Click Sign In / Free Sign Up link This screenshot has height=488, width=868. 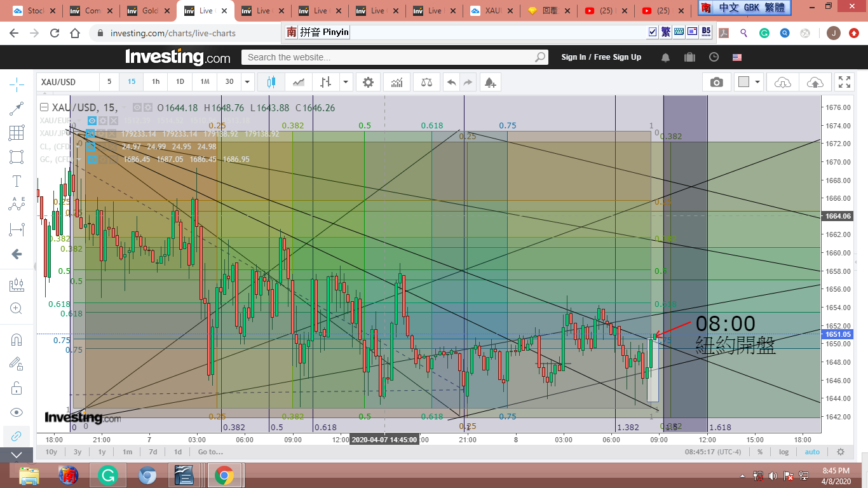click(x=600, y=57)
